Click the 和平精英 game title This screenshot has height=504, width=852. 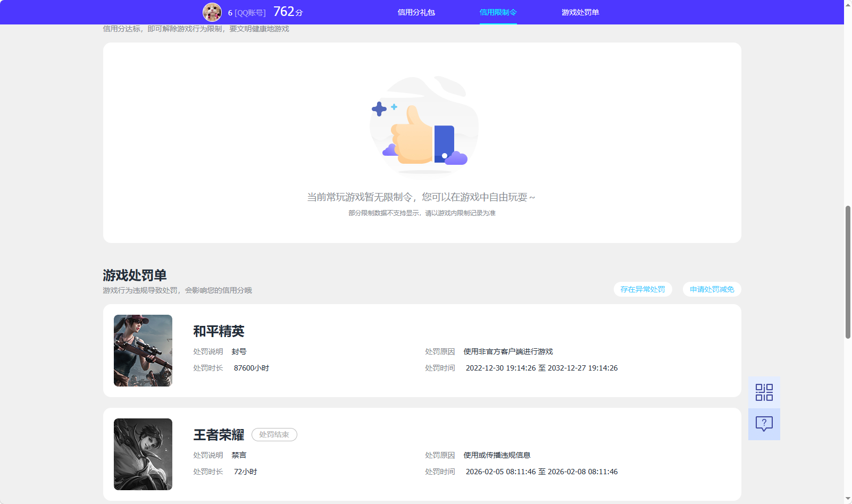click(x=219, y=331)
